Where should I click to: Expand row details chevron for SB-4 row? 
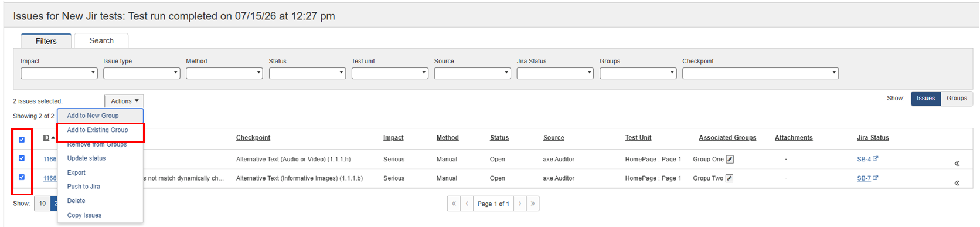[x=957, y=164]
